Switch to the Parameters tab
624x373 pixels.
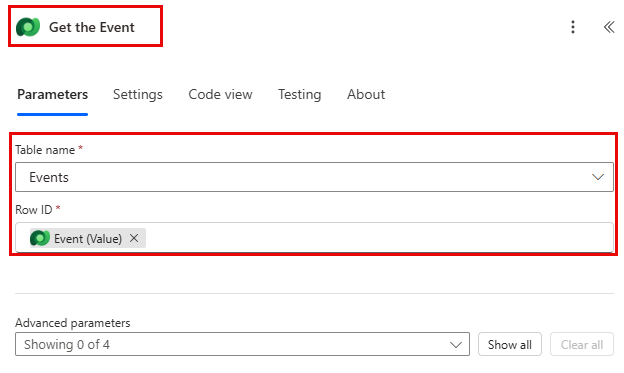pos(53,94)
